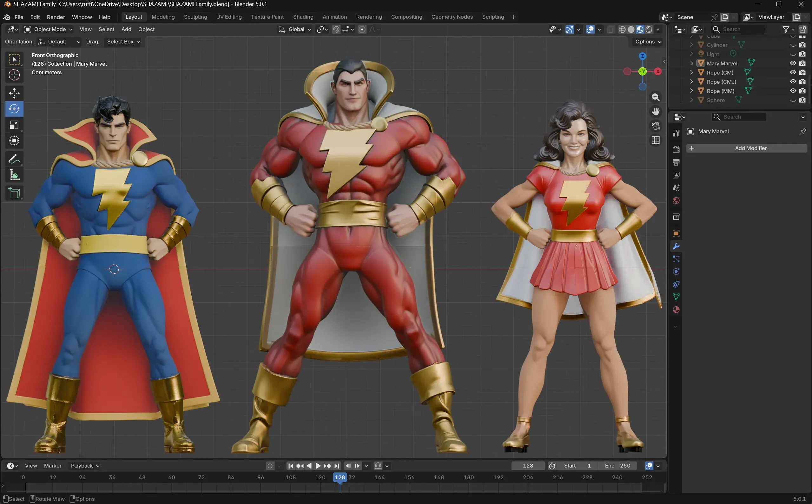Open the Default orientation dropdown
This screenshot has height=504, width=812.
coord(59,42)
